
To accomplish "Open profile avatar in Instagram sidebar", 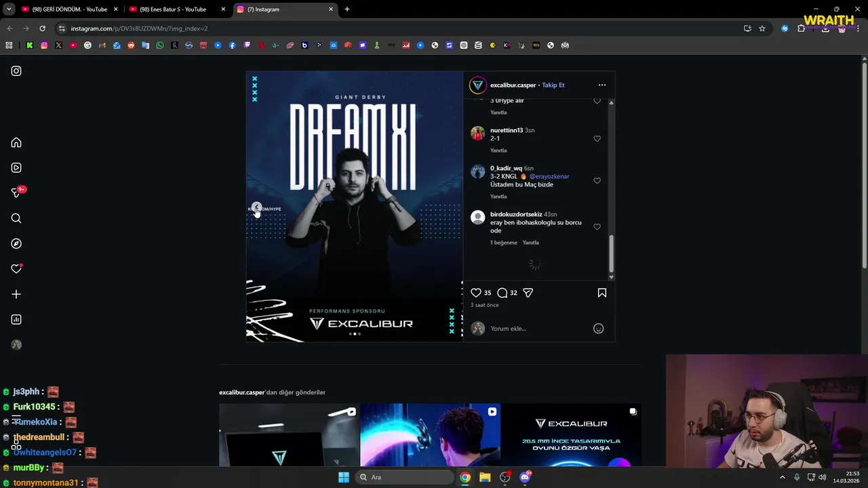I will tap(16, 345).
